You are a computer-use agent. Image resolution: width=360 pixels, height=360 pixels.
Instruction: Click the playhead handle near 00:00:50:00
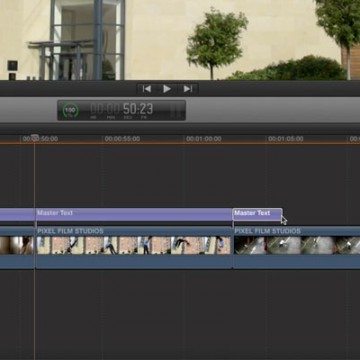click(34, 137)
